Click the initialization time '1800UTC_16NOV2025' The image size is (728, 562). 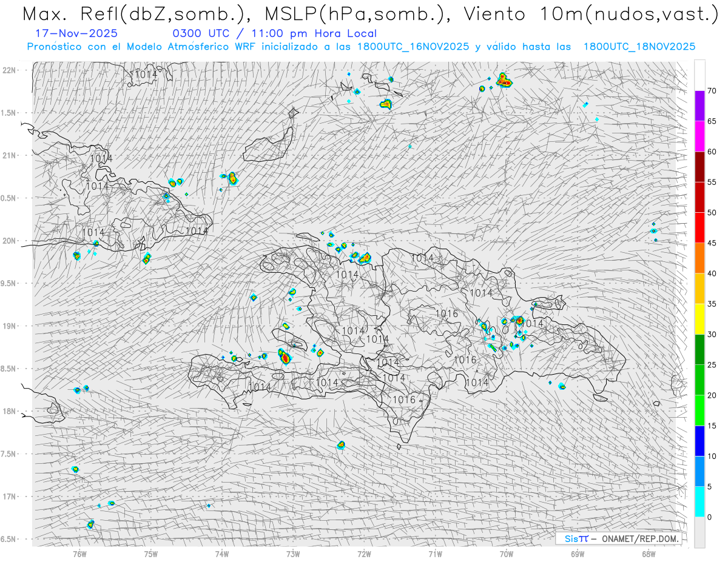click(x=413, y=47)
